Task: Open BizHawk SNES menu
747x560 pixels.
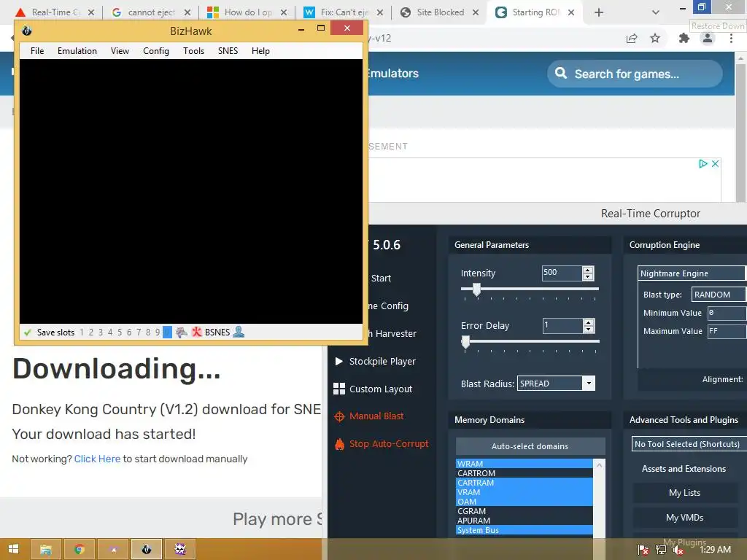Action: pos(228,51)
